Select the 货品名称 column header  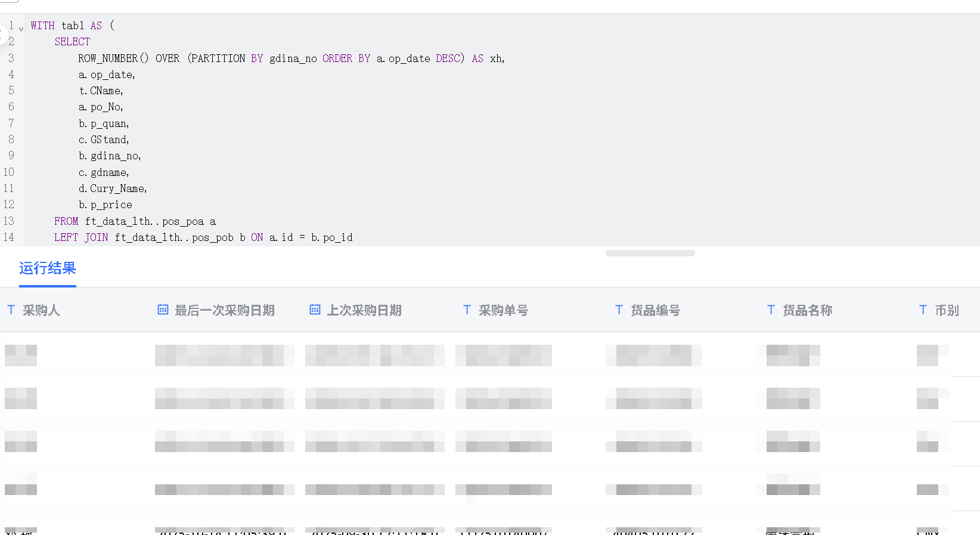(x=807, y=311)
